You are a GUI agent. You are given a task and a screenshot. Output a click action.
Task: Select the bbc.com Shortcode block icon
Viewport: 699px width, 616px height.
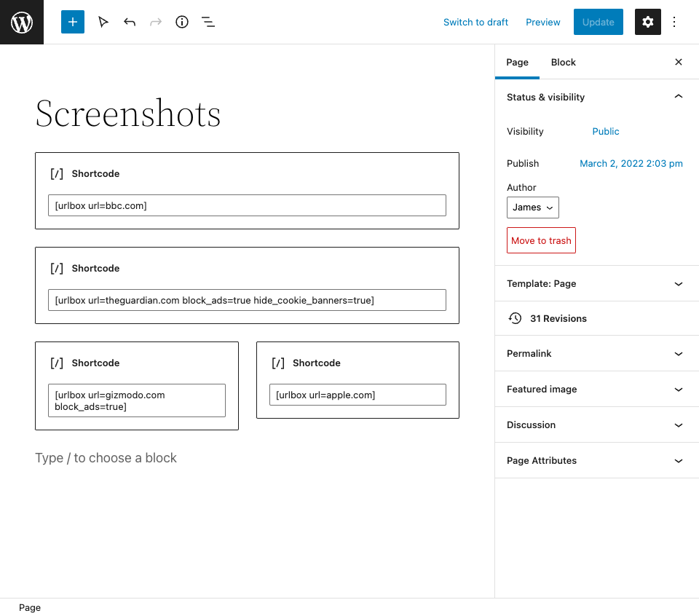pyautogui.click(x=56, y=173)
